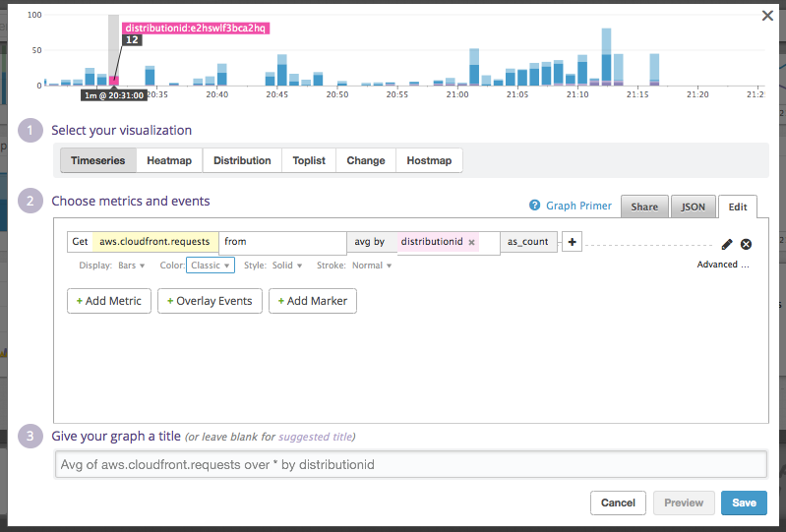Click the plus button next to as_count
This screenshot has height=532, width=786.
tap(572, 242)
